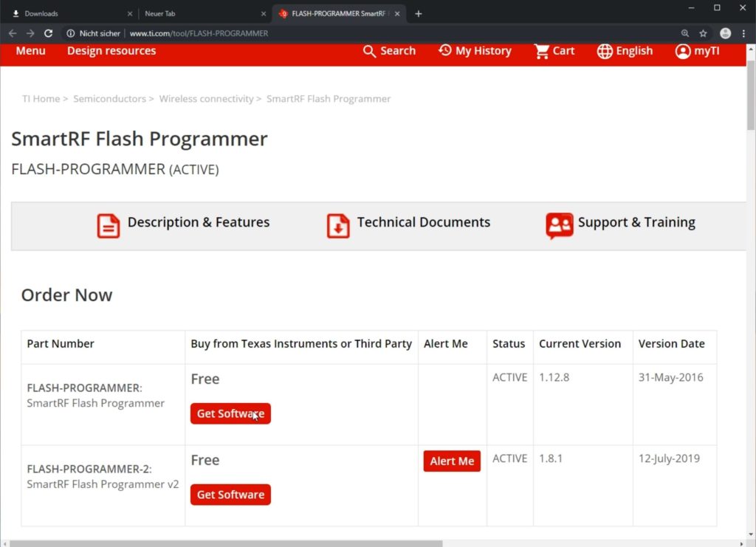756x547 pixels.
Task: Open the Chrome three-dot menu
Action: click(x=743, y=33)
